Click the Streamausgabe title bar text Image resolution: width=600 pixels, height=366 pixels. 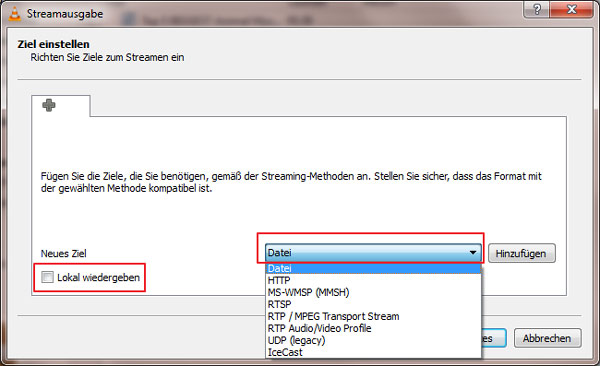tap(65, 14)
